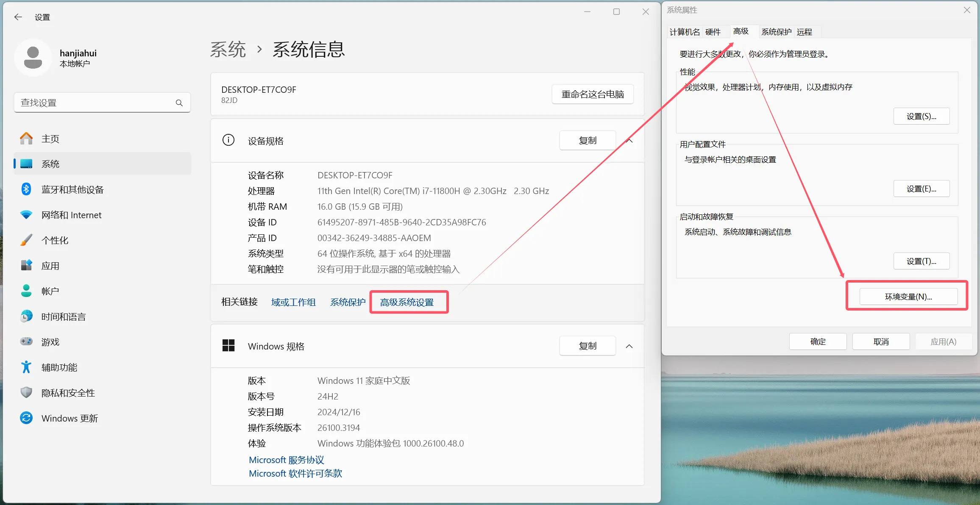980x505 pixels.
Task: Open the Accounts (帐户) person icon
Action: [x=26, y=291]
